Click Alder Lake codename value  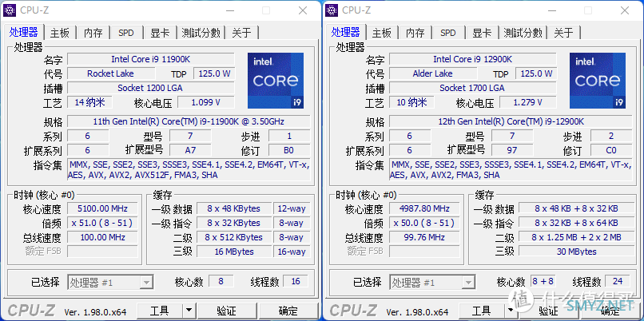click(432, 73)
